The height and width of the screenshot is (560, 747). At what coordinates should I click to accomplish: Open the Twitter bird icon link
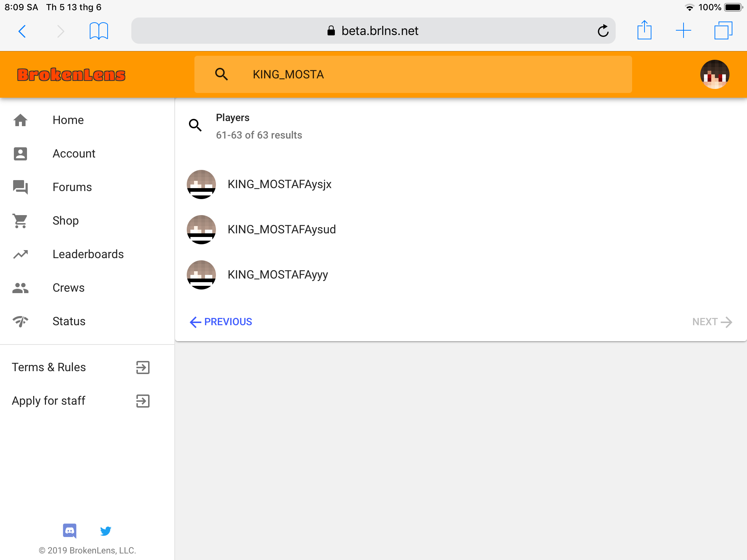[106, 531]
